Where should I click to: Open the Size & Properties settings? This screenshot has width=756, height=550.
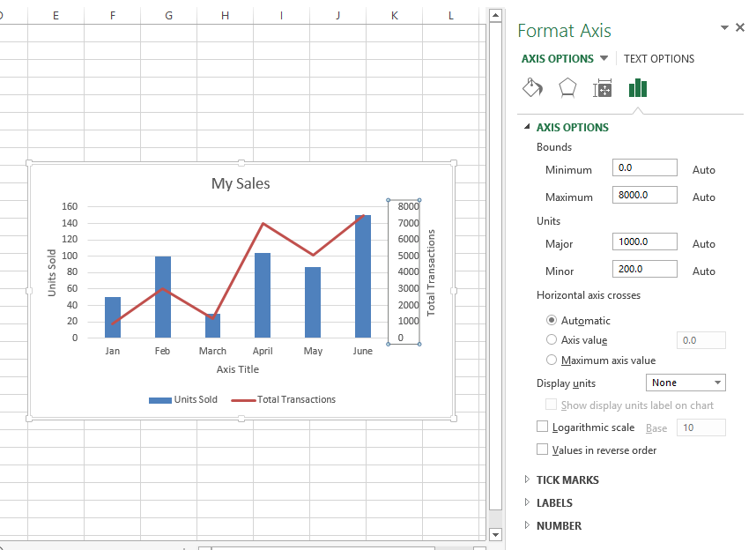[x=602, y=87]
